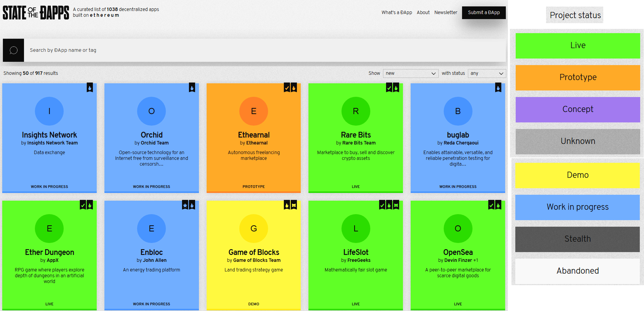Click the flame badge on Ether Dungeon card

(x=90, y=205)
